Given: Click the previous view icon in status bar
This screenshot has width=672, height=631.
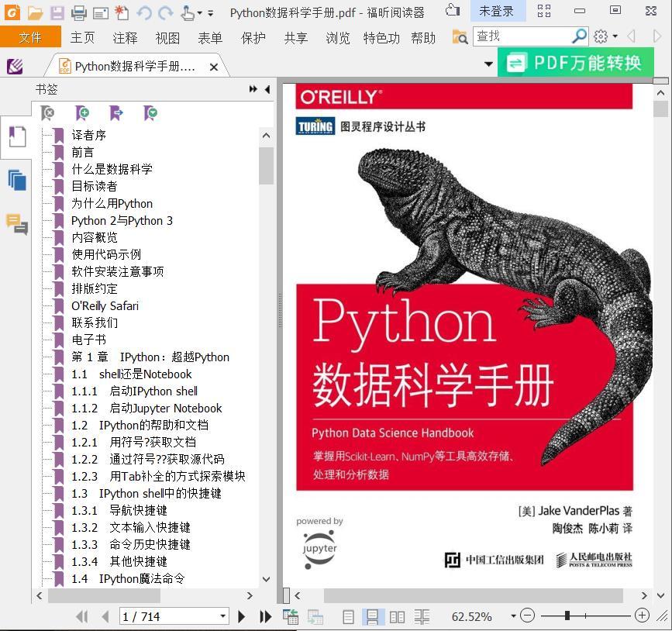Looking at the screenshot, I should click(291, 616).
